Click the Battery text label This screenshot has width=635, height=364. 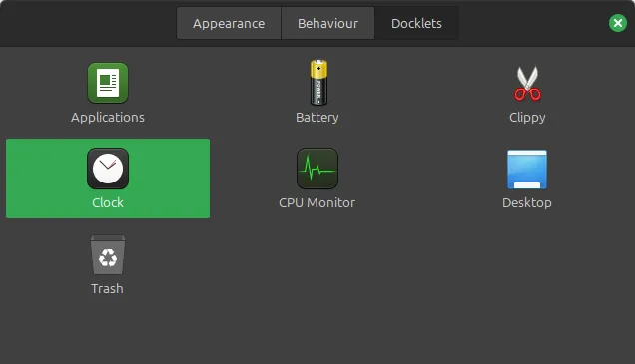[x=317, y=118]
